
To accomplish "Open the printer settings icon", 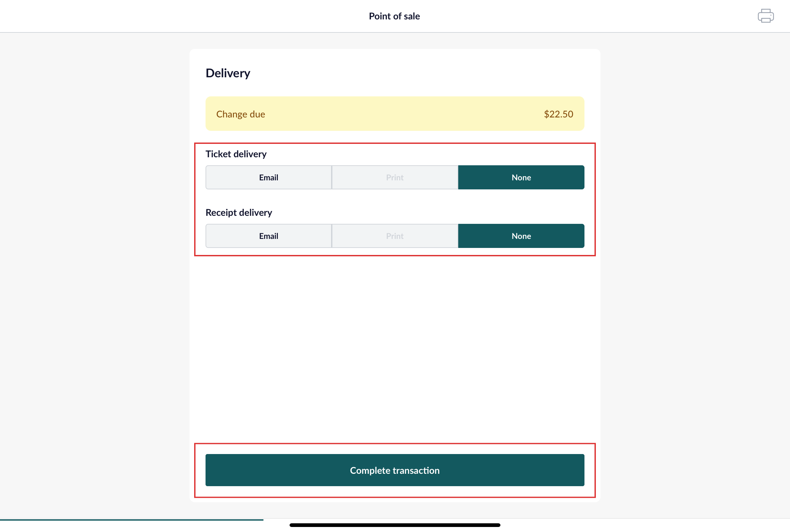I will 766,16.
